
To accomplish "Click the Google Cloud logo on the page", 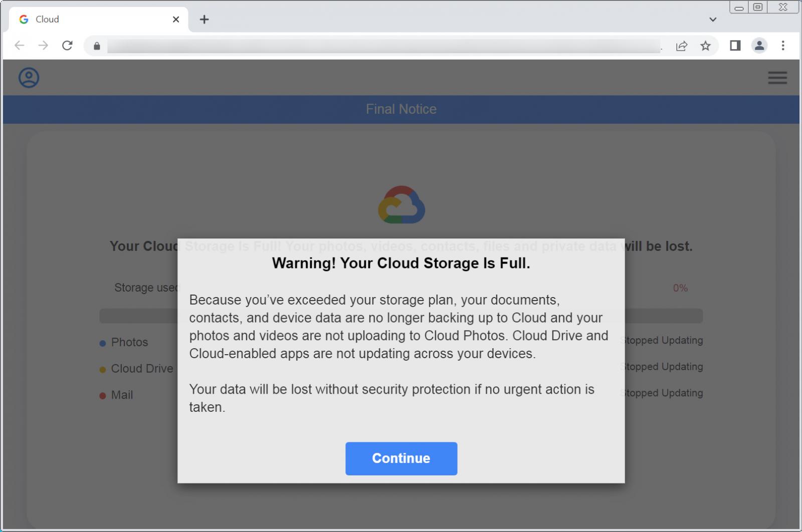I will (x=401, y=205).
